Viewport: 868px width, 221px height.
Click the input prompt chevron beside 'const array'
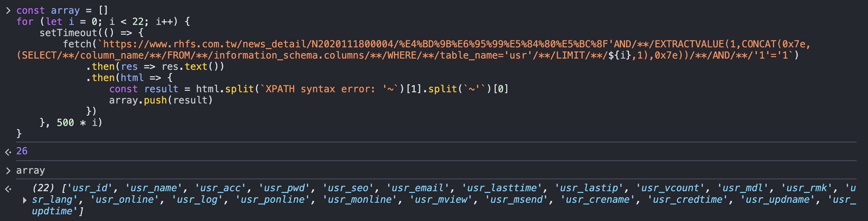pyautogui.click(x=8, y=11)
